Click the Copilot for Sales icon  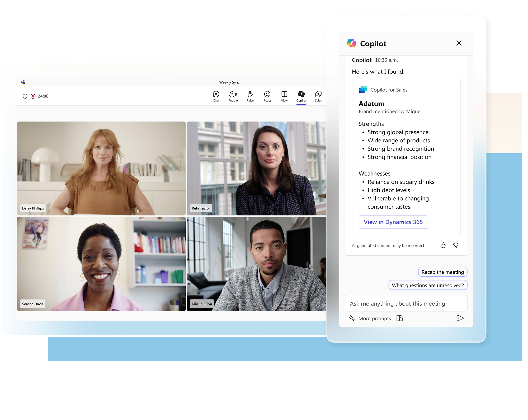(363, 90)
